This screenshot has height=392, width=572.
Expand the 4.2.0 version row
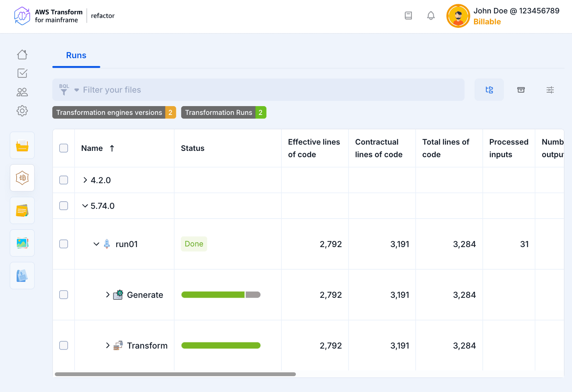click(x=85, y=180)
